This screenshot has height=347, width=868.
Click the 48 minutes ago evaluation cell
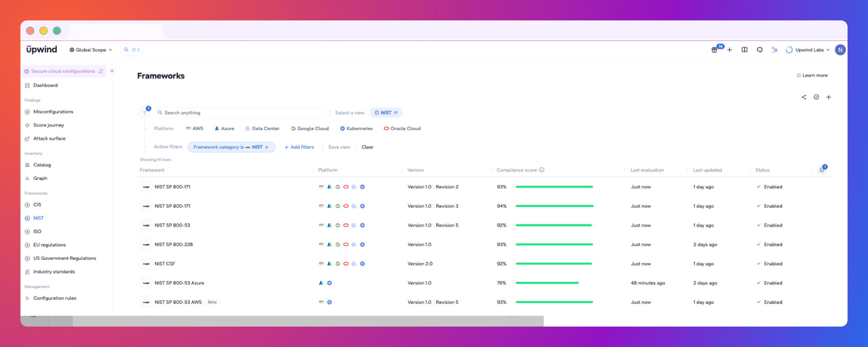tap(648, 283)
